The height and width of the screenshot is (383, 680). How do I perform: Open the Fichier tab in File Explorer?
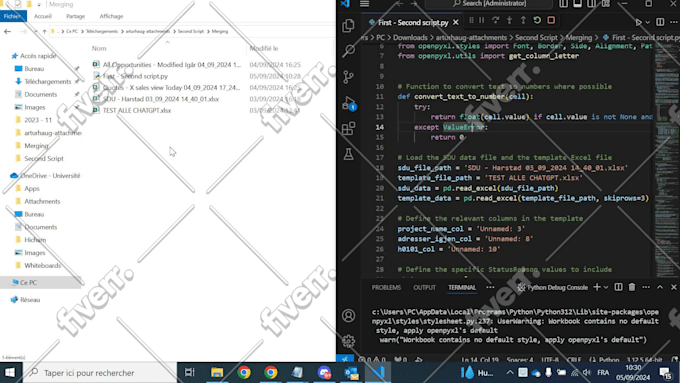tap(13, 16)
